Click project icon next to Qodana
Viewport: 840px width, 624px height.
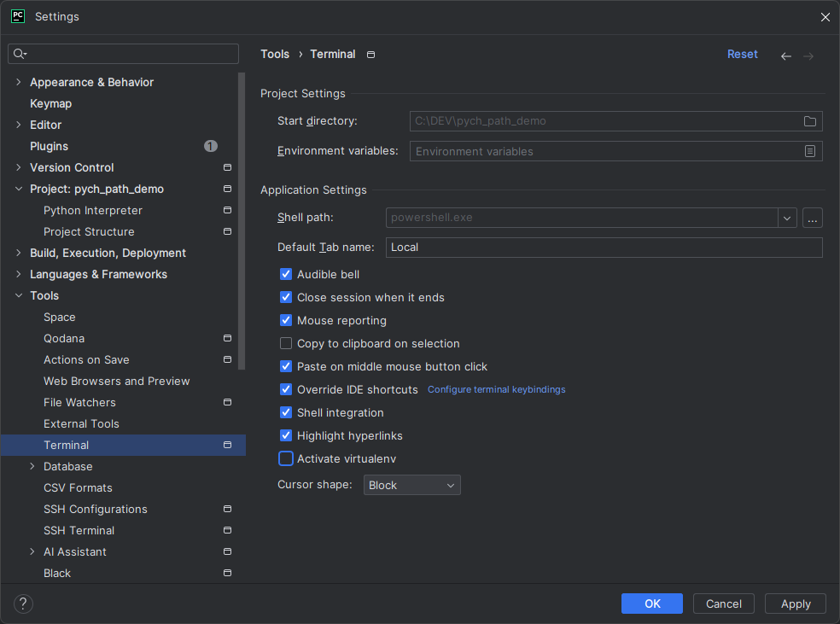click(x=227, y=338)
